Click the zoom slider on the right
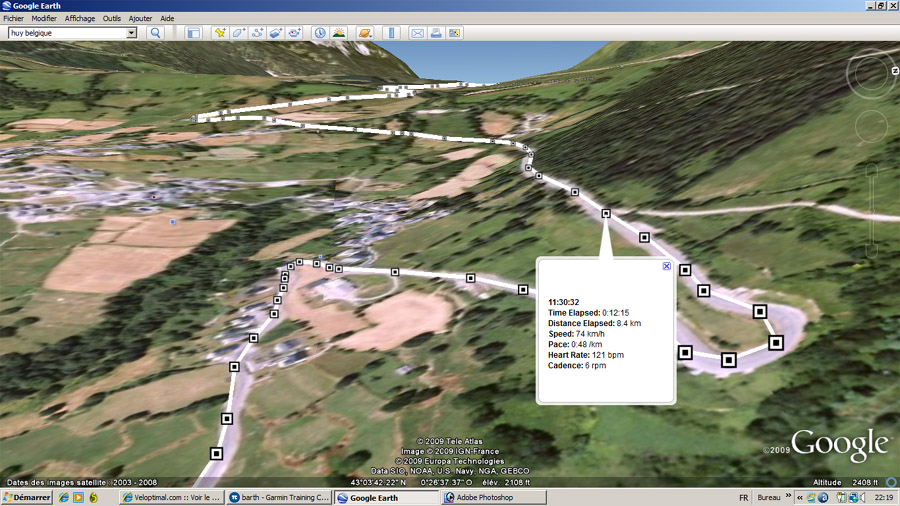The width and height of the screenshot is (900, 506). (x=871, y=210)
